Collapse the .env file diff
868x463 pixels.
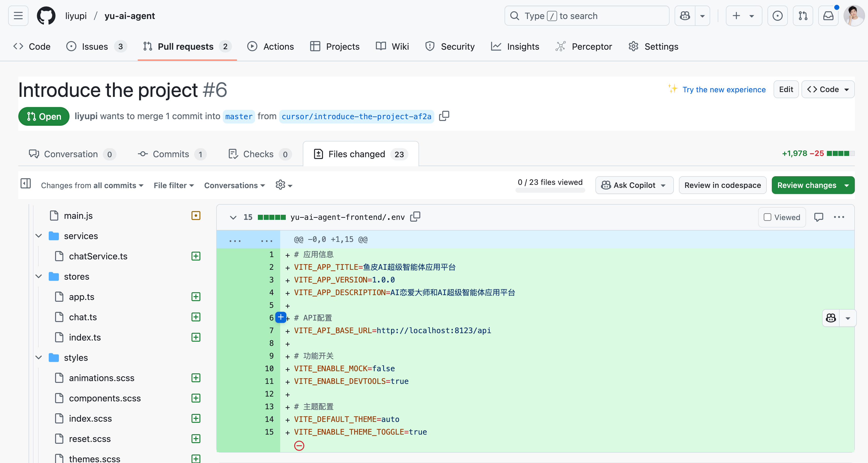pyautogui.click(x=233, y=217)
